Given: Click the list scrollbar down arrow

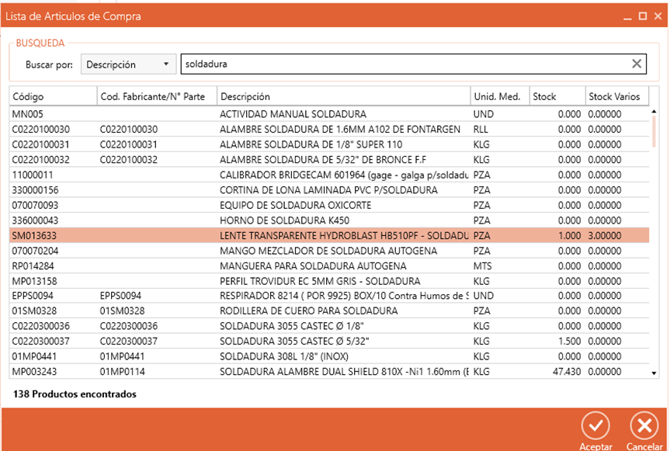Looking at the screenshot, I should (x=654, y=373).
